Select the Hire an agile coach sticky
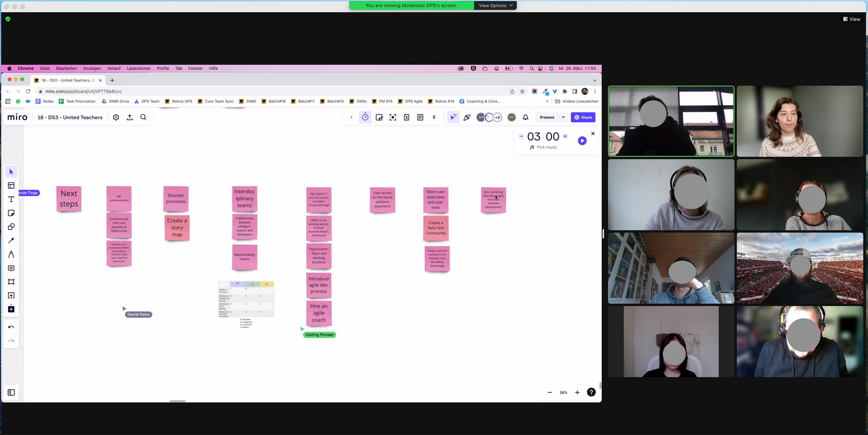The width and height of the screenshot is (868, 435). click(319, 313)
